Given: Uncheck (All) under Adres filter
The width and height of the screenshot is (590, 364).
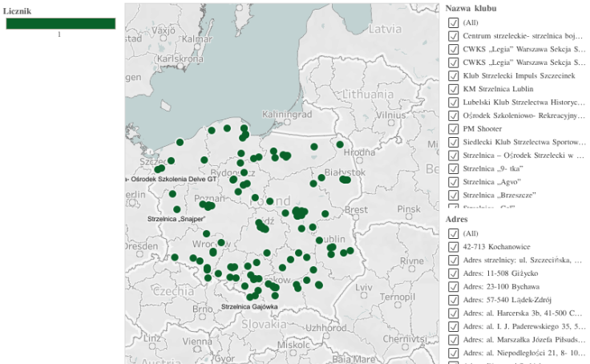Looking at the screenshot, I should [x=454, y=233].
